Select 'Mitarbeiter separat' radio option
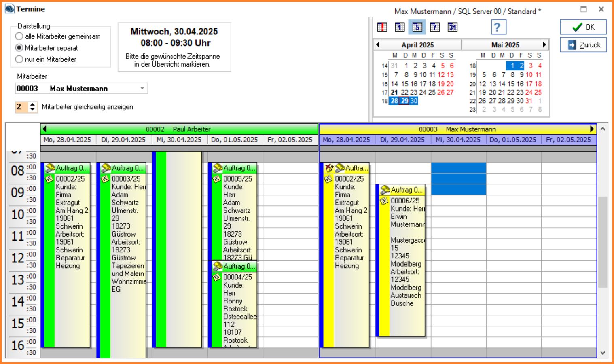 [x=19, y=48]
